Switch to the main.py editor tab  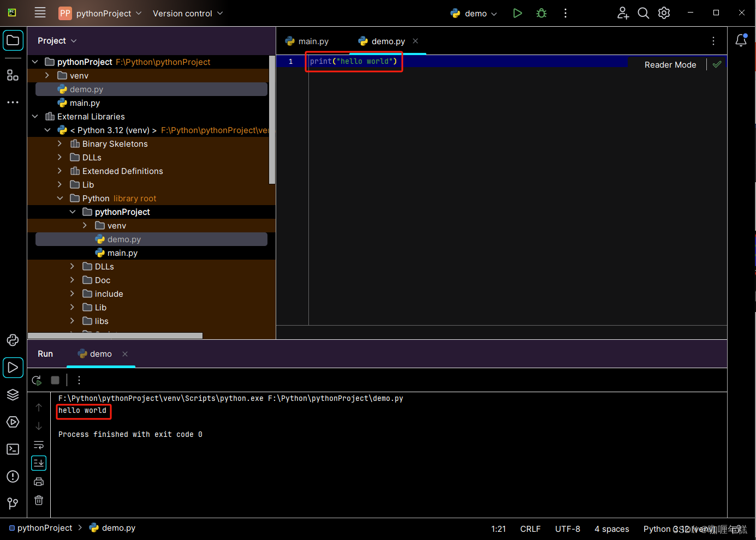coord(307,41)
